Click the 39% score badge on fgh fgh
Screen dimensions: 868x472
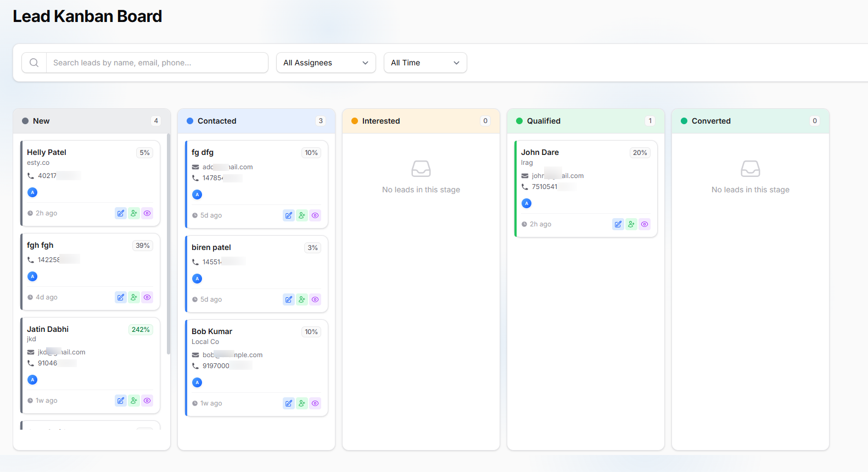click(143, 246)
